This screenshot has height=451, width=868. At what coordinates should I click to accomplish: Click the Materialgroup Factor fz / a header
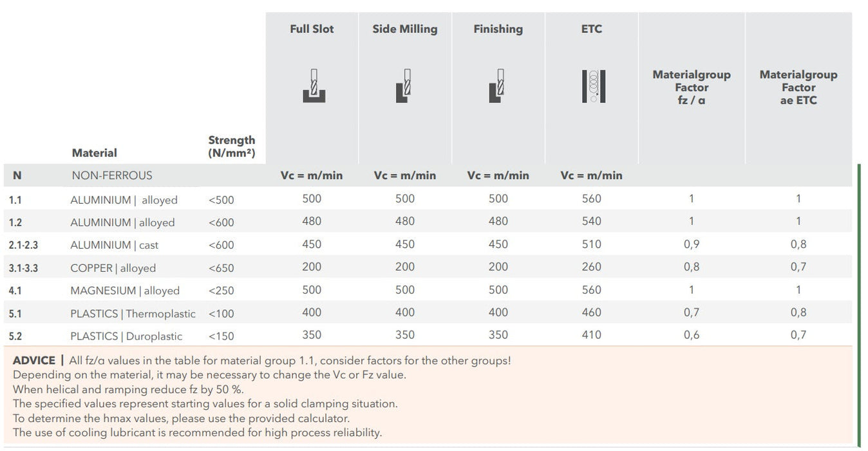coord(691,87)
